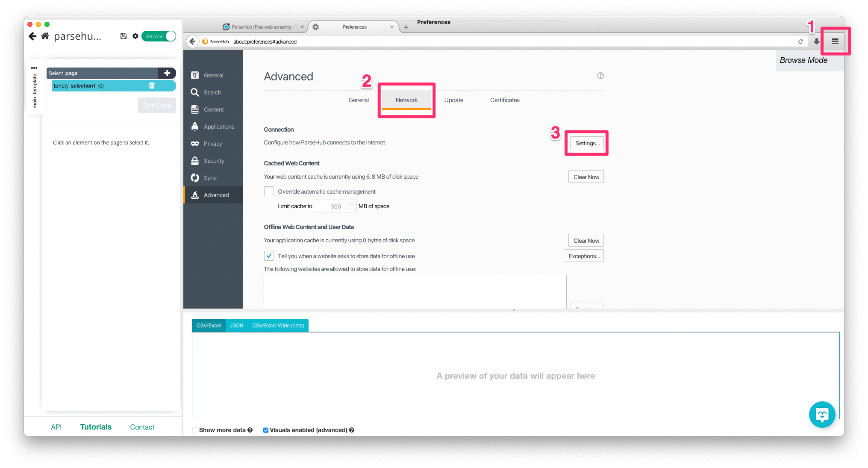Open the Tutorials link
The image size is (868, 468).
(x=96, y=427)
